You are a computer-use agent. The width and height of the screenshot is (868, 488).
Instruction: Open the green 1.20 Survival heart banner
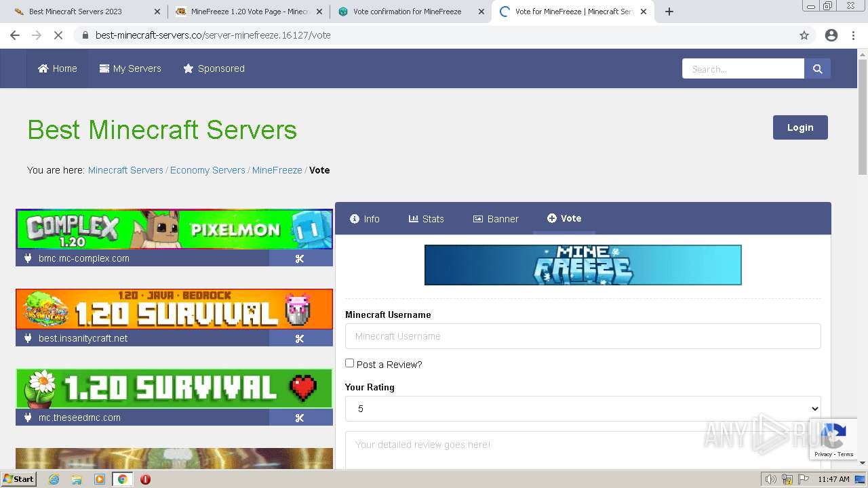pos(174,388)
